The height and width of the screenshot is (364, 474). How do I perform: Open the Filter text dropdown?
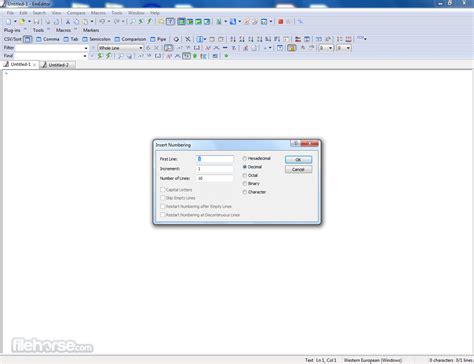coord(86,48)
